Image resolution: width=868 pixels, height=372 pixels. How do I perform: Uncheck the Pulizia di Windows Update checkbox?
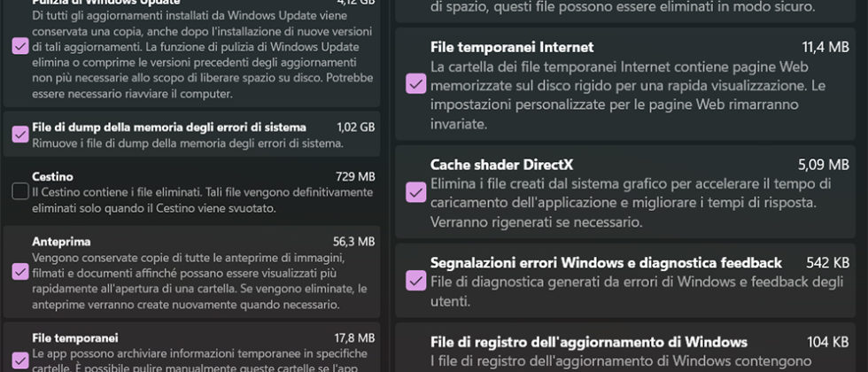click(20, 47)
